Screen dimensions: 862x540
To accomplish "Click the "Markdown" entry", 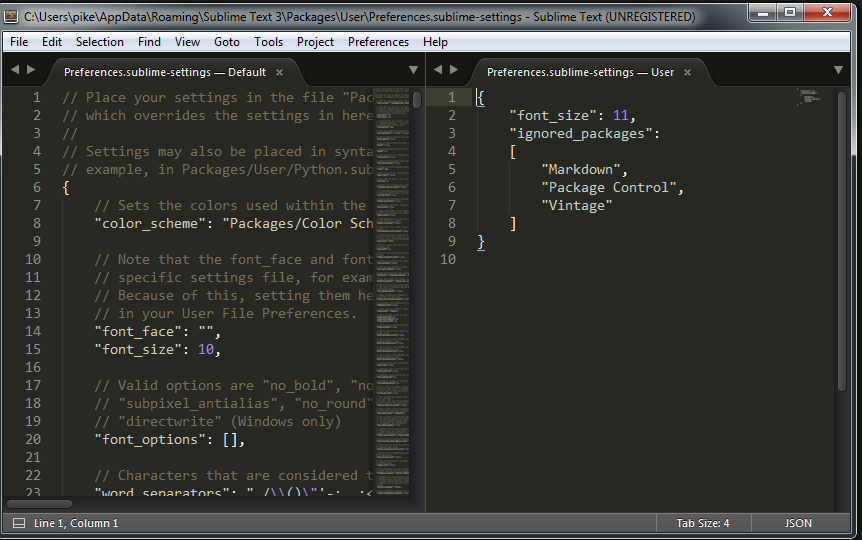I will [x=581, y=169].
